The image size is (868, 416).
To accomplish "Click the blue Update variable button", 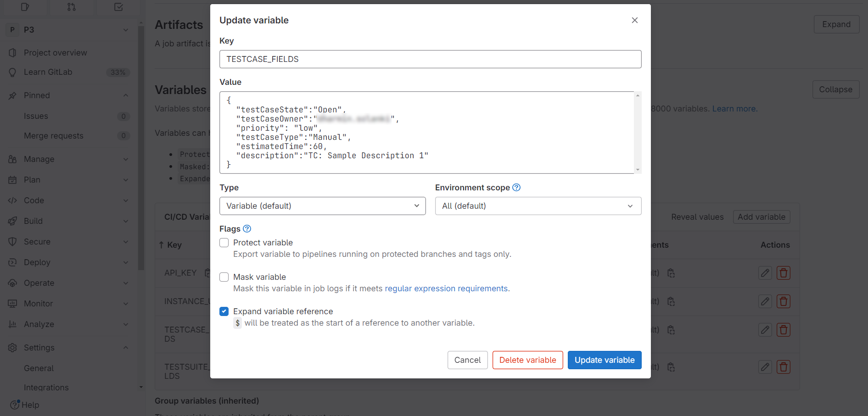I will tap(605, 360).
